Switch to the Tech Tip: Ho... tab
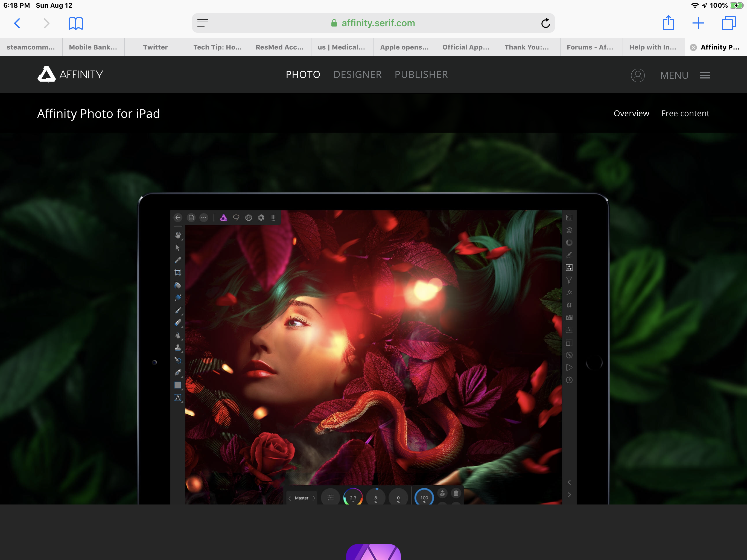Viewport: 747px width, 560px height. coord(217,47)
